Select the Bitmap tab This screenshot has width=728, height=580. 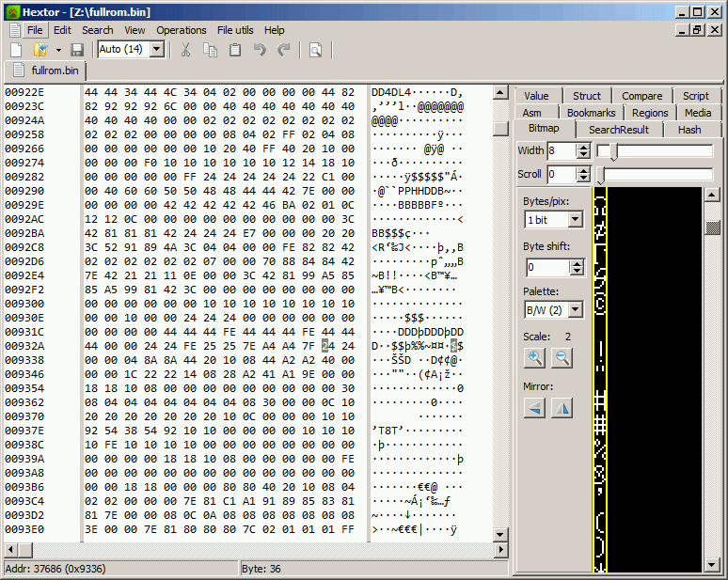click(544, 129)
